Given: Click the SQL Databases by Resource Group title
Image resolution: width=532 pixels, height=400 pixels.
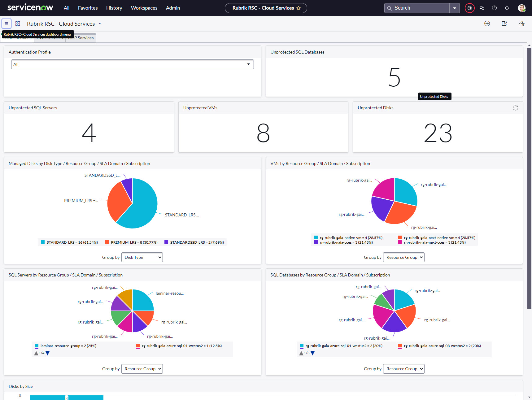Looking at the screenshot, I should (x=330, y=275).
